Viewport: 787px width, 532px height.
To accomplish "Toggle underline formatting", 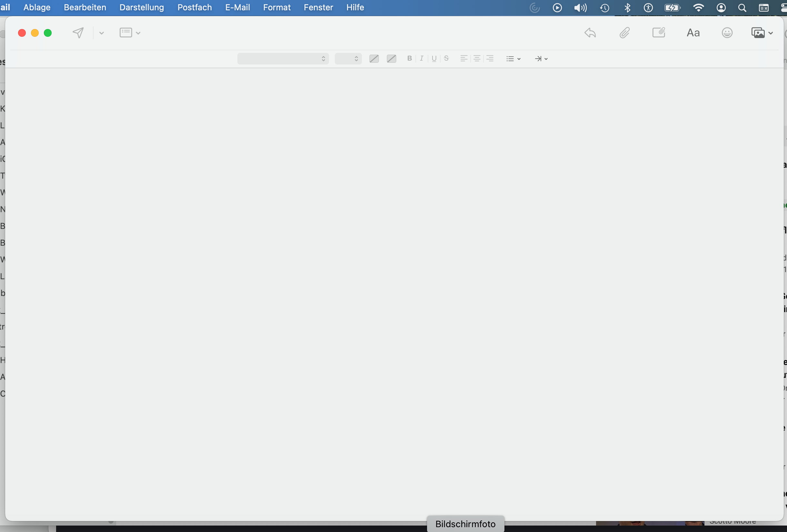I will [434, 59].
